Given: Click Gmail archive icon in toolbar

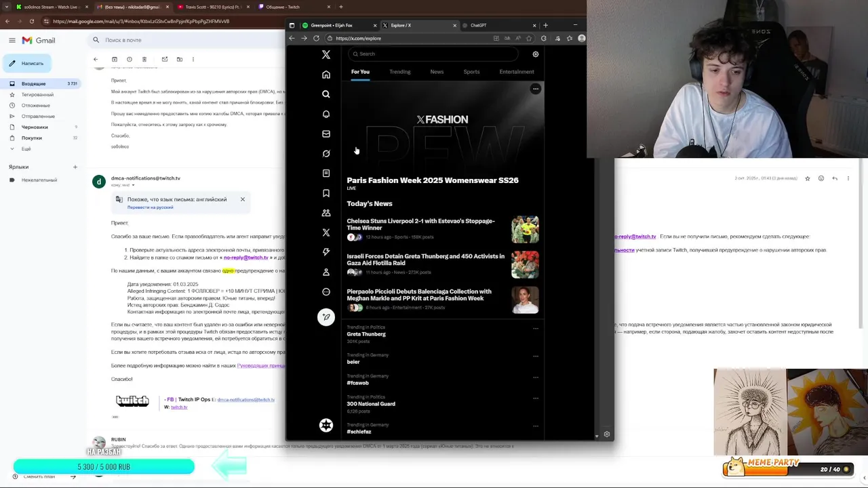Looking at the screenshot, I should 114,60.
